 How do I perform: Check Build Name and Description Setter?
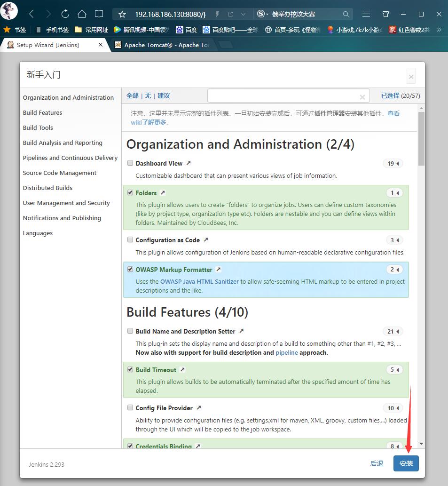pyautogui.click(x=130, y=331)
